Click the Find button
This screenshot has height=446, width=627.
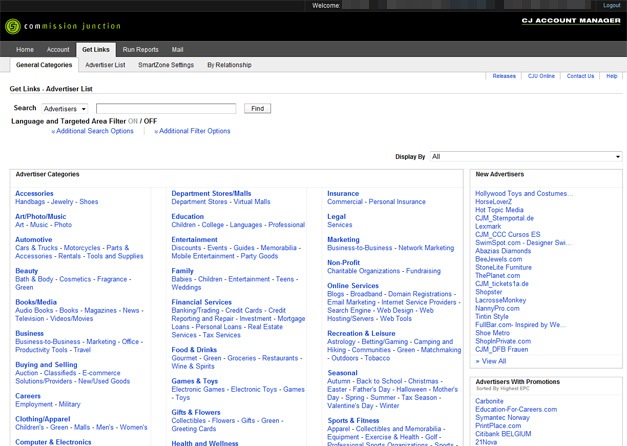[x=258, y=108]
